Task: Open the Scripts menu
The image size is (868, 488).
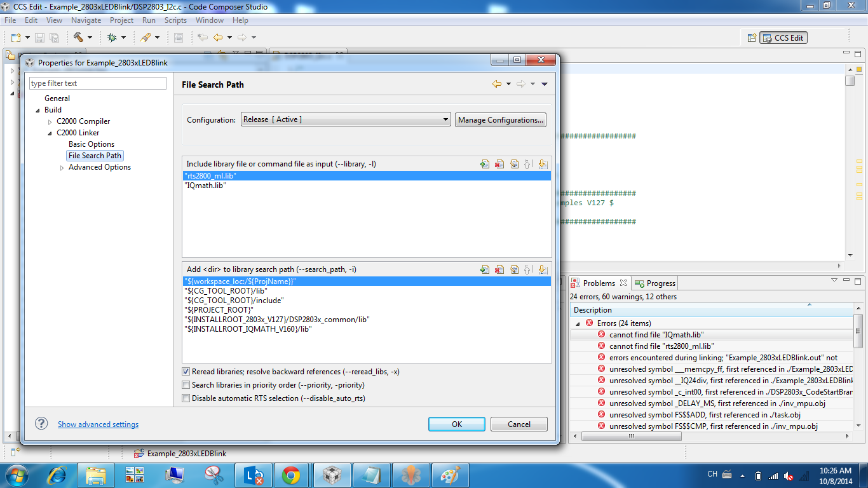Action: coord(175,20)
